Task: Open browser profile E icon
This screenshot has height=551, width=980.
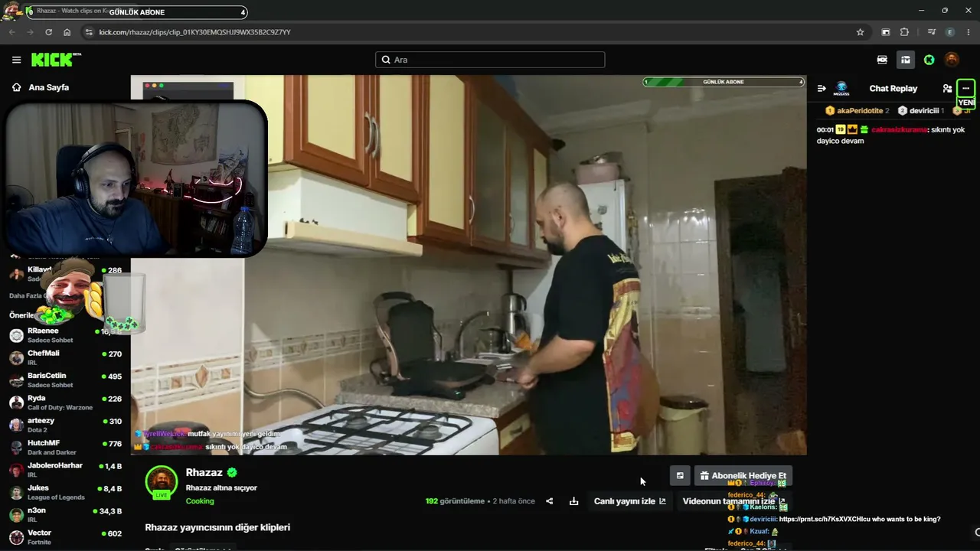Action: tap(950, 32)
